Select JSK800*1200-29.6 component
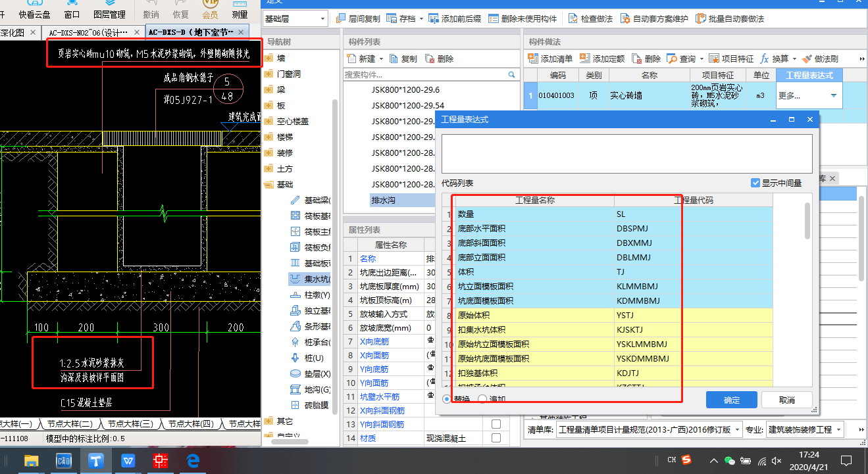The height and width of the screenshot is (474, 868). [x=405, y=89]
